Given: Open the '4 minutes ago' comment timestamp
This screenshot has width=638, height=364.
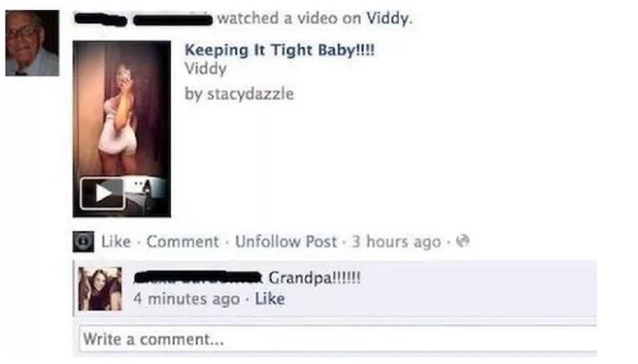Looking at the screenshot, I should coord(187,300).
